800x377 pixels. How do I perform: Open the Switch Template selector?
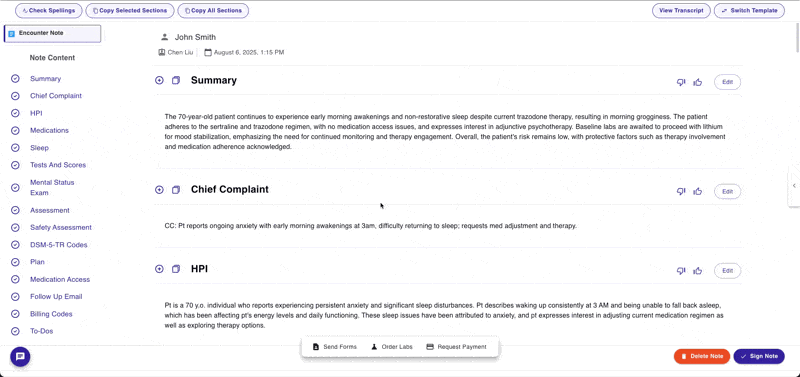(749, 11)
